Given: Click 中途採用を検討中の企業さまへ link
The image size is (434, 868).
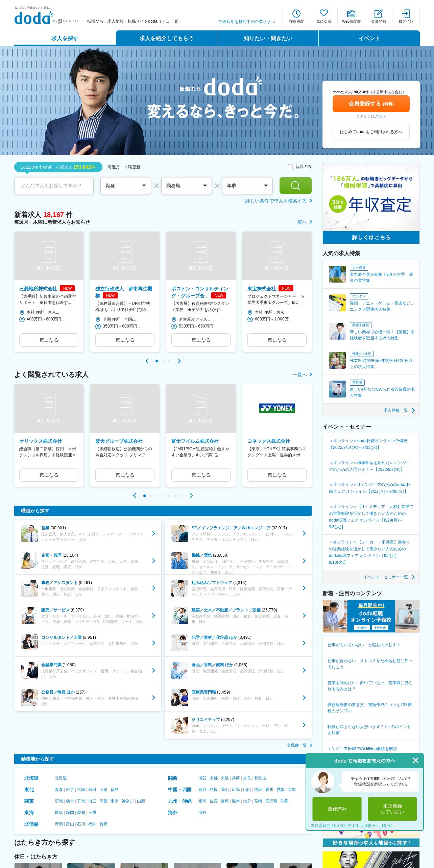Looking at the screenshot, I should coord(246,22).
